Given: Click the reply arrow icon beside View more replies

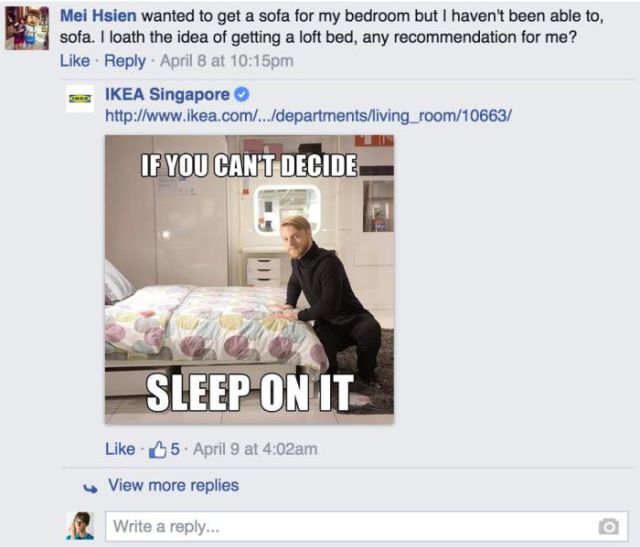Looking at the screenshot, I should 90,488.
